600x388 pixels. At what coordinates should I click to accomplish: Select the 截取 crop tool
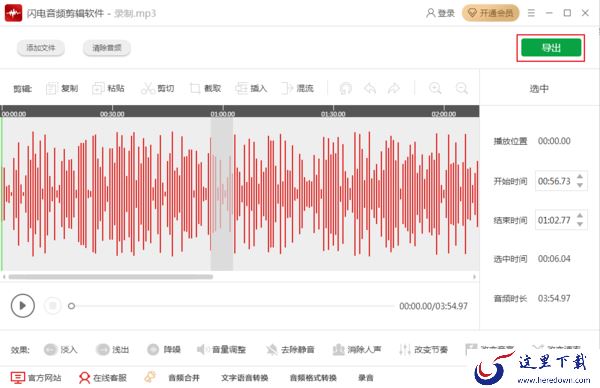(x=205, y=88)
